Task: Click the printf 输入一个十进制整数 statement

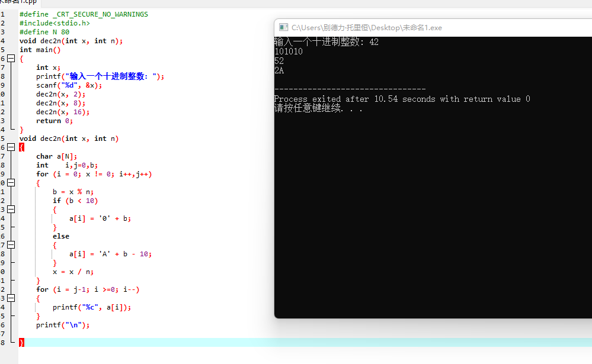Action: (x=100, y=76)
